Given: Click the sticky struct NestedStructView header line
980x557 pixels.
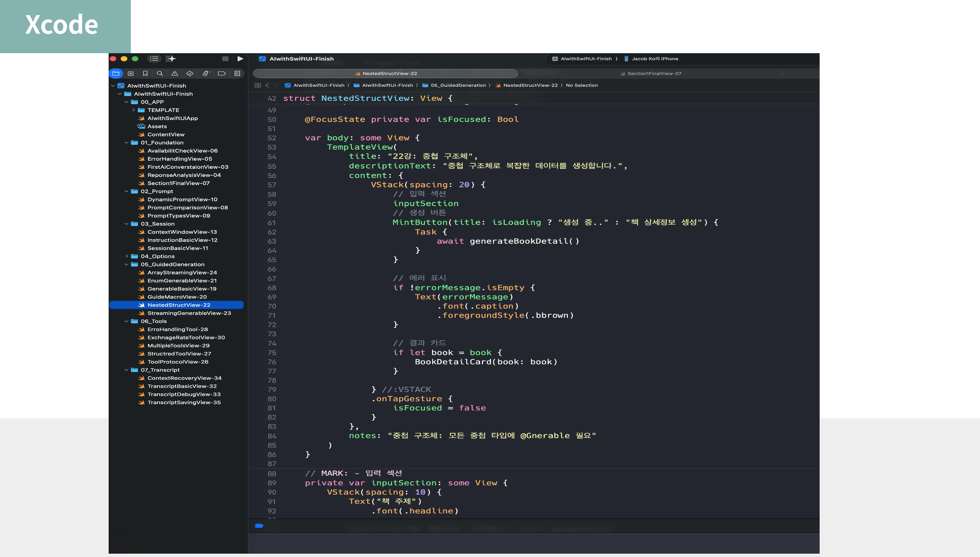Looking at the screenshot, I should tap(534, 98).
